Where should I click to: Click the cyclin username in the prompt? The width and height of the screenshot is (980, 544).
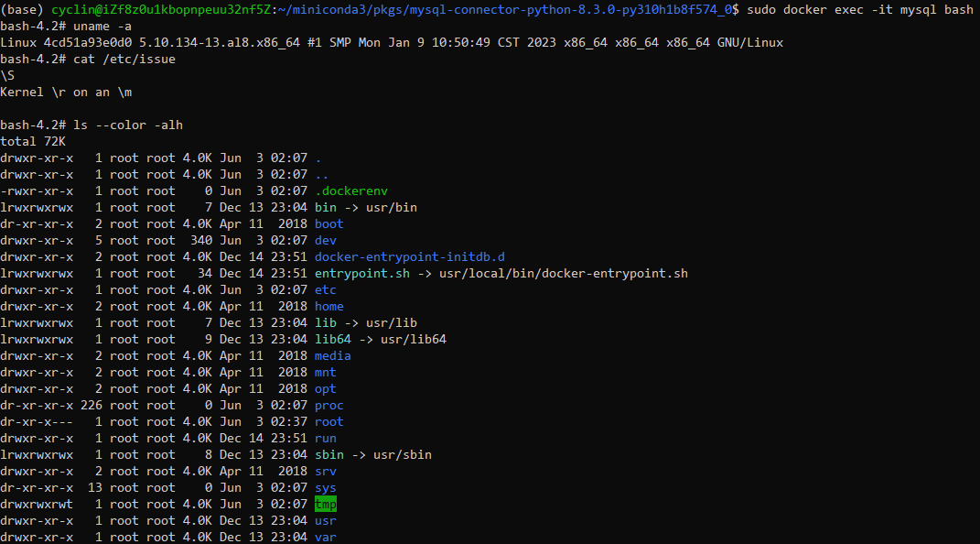[73, 10]
